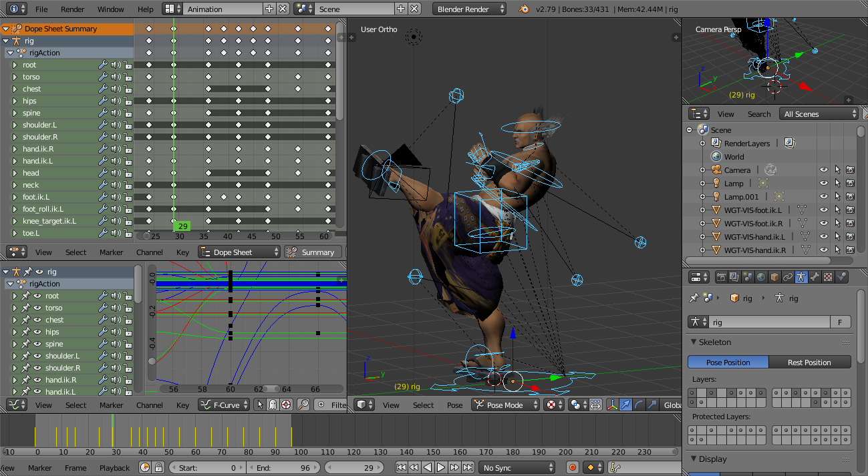Viewport: 868px width, 476px height.
Task: Open the Pose menu in 3D viewport
Action: pyautogui.click(x=454, y=405)
